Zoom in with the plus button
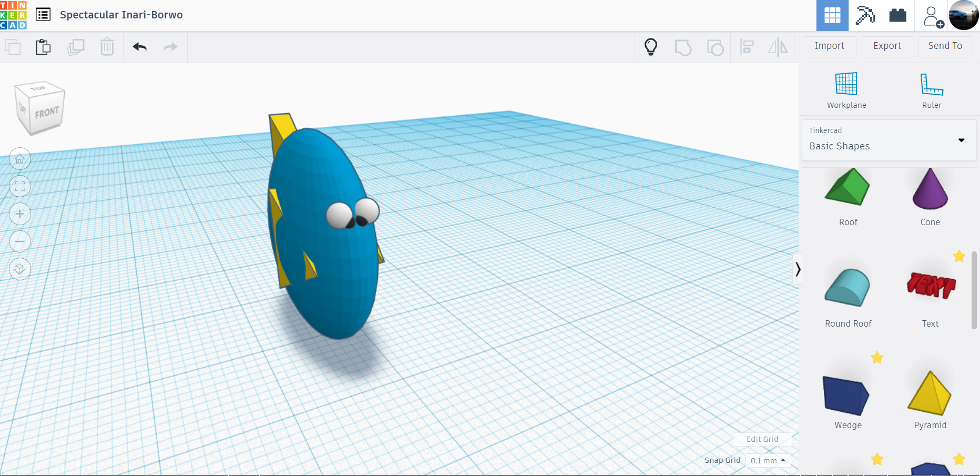This screenshot has height=476, width=980. (x=20, y=214)
